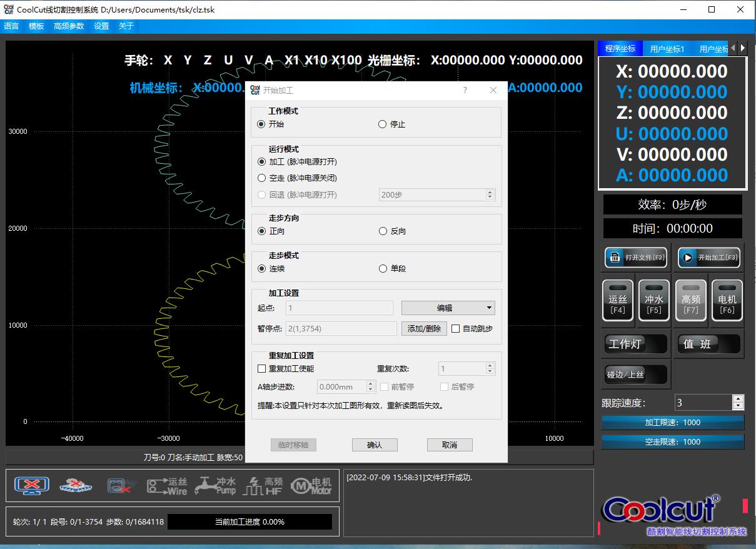Viewport: 756px width, 549px height.
Task: Click the 添加/删除 button
Action: point(424,328)
